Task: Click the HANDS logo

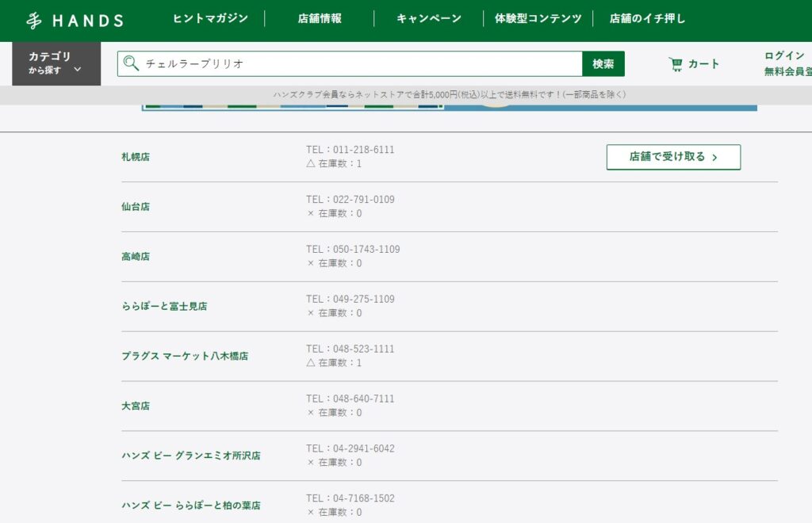Action: click(75, 21)
